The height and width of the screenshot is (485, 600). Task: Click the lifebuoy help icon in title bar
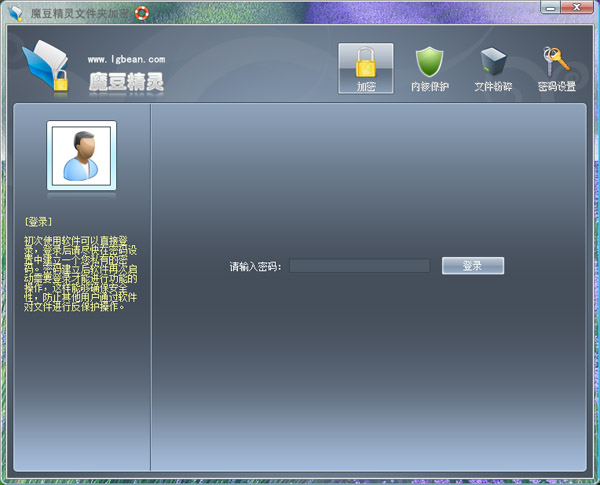(142, 13)
